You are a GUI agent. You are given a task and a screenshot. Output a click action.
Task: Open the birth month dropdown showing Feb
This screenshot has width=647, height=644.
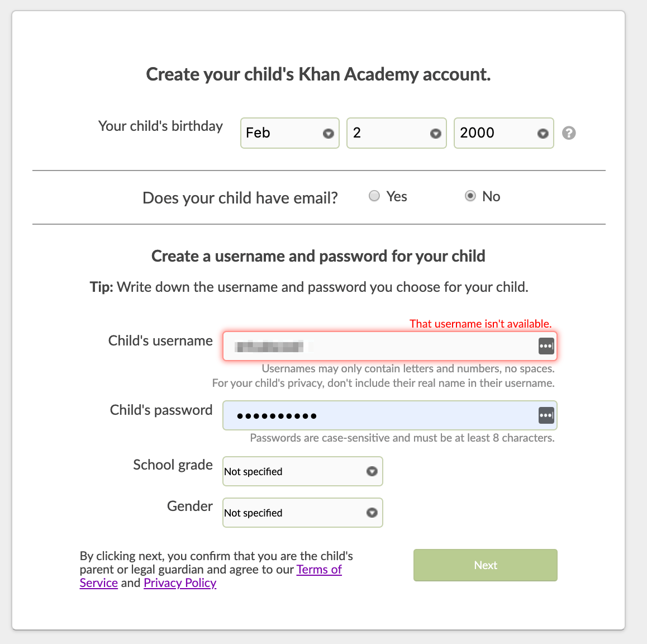[290, 133]
